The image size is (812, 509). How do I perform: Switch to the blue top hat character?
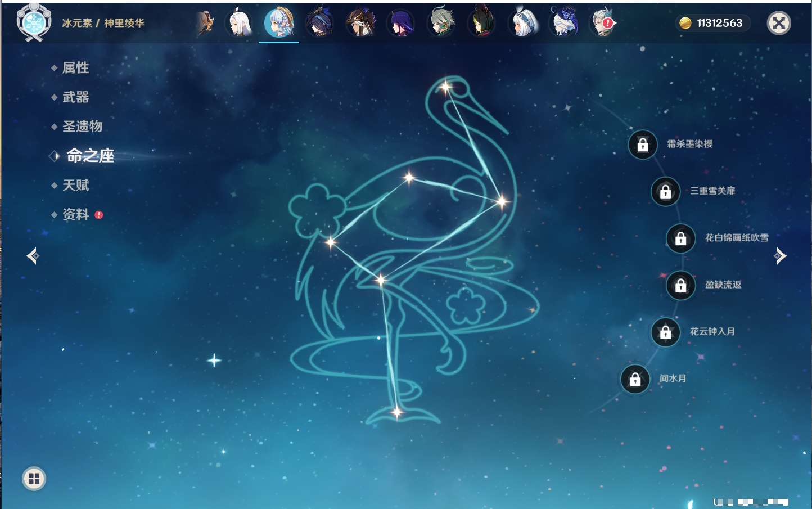pos(563,23)
